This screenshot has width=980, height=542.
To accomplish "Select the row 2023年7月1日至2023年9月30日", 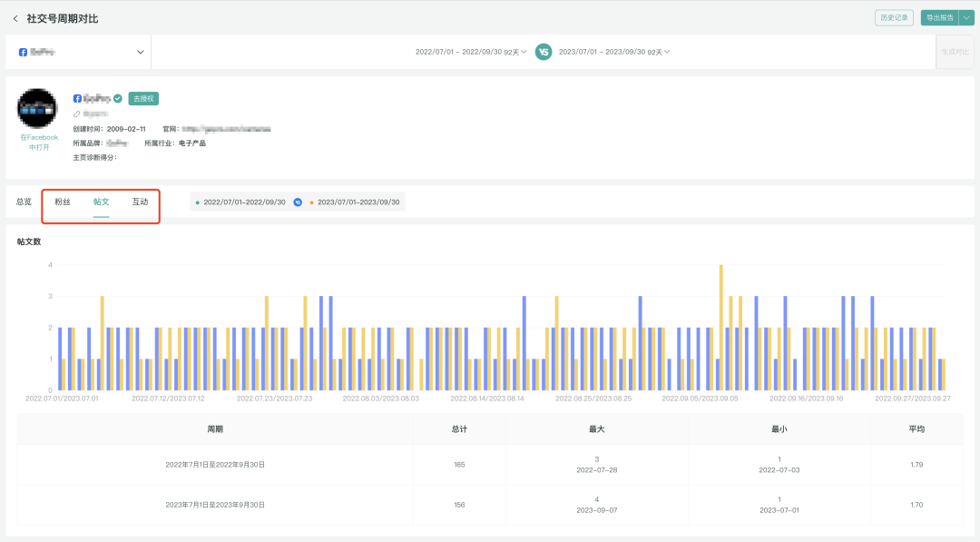I will [490, 505].
